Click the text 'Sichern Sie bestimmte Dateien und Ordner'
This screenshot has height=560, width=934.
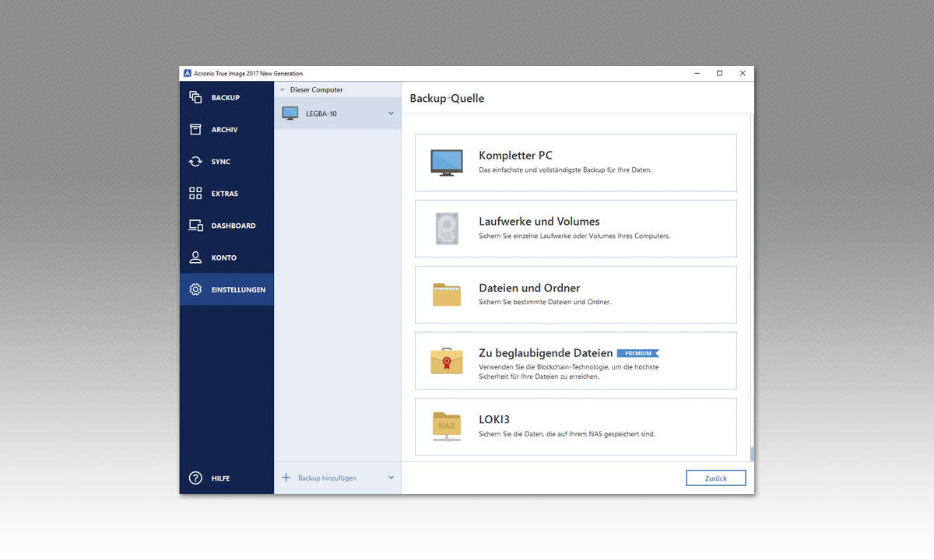tap(545, 302)
